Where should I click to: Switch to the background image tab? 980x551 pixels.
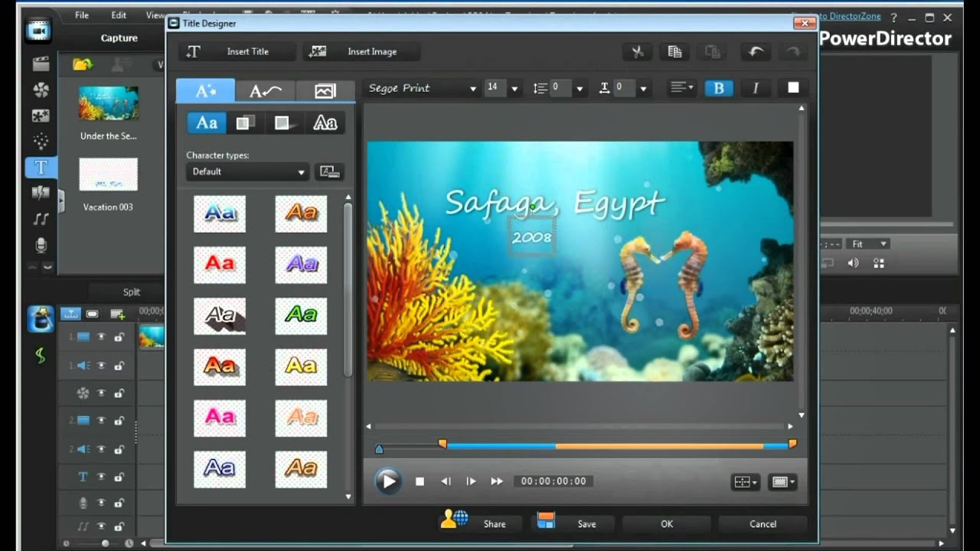coord(325,91)
